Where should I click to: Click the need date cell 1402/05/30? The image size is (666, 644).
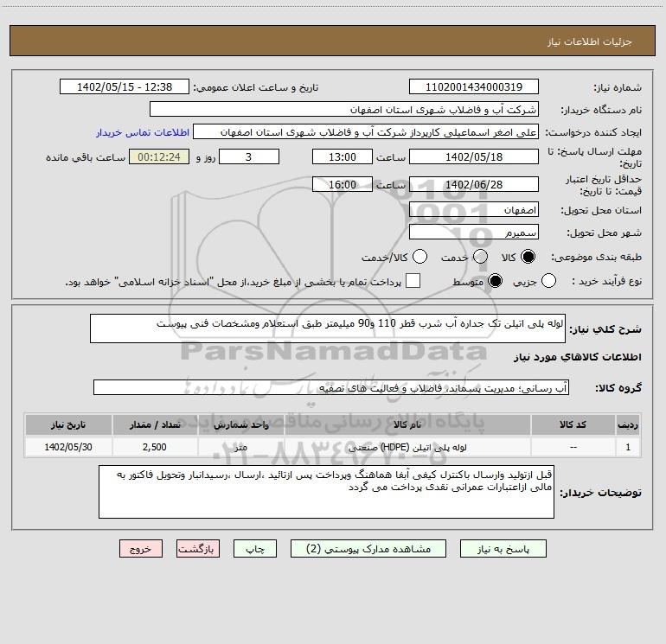(x=68, y=447)
